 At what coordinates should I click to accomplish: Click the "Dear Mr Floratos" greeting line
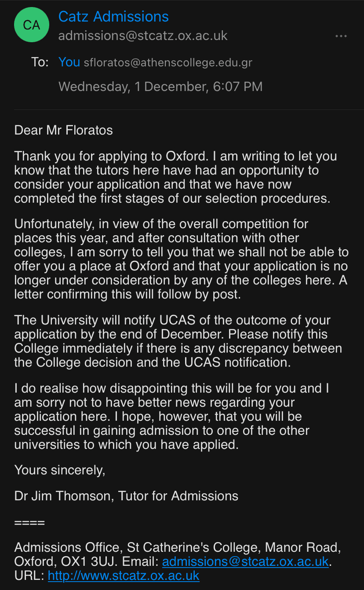(x=63, y=130)
